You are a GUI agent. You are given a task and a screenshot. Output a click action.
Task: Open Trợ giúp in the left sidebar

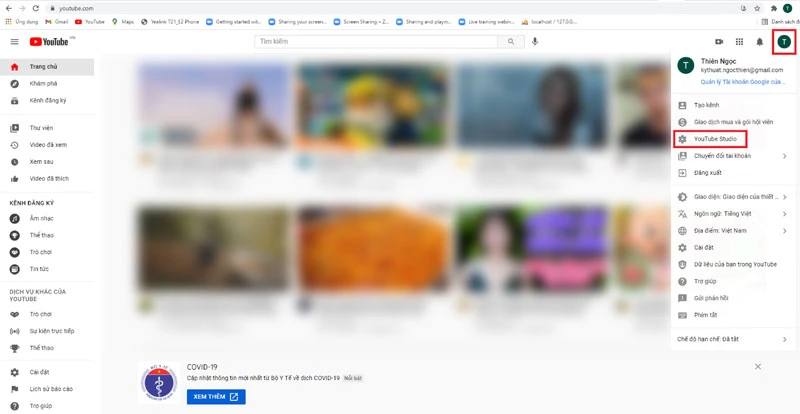47,406
